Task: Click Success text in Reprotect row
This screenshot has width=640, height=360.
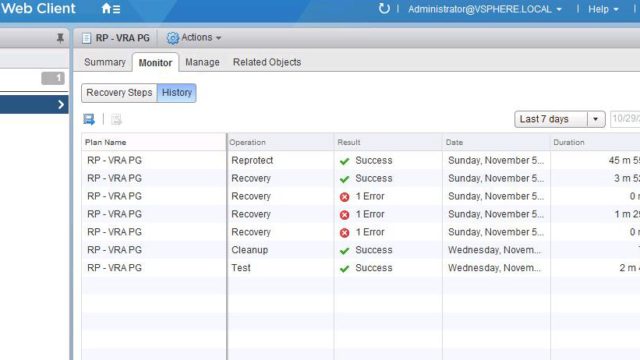Action: pos(373,160)
